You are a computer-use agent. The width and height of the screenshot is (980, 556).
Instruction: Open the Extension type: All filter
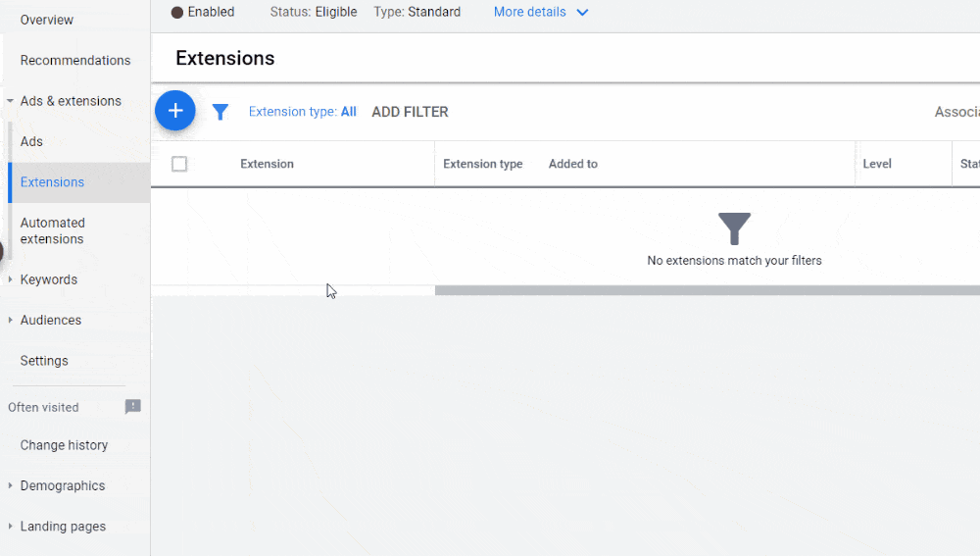pyautogui.click(x=303, y=112)
